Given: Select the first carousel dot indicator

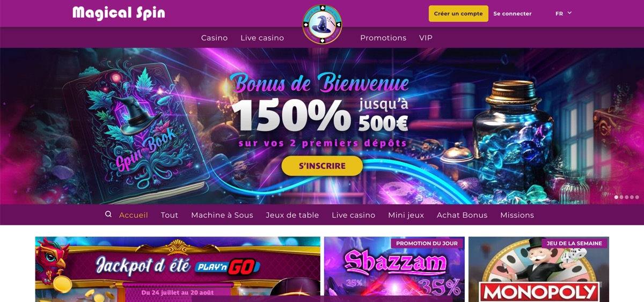Looking at the screenshot, I should click(x=616, y=197).
